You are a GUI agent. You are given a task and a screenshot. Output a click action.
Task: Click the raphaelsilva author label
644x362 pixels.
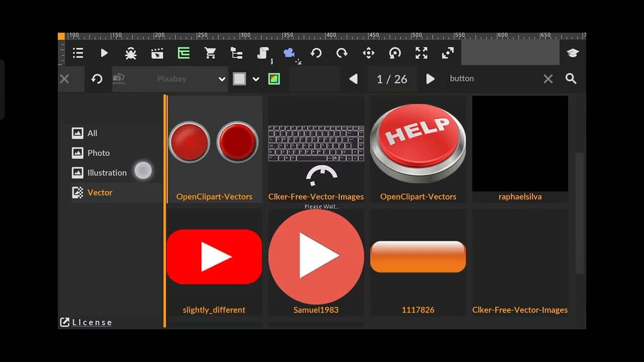point(520,197)
